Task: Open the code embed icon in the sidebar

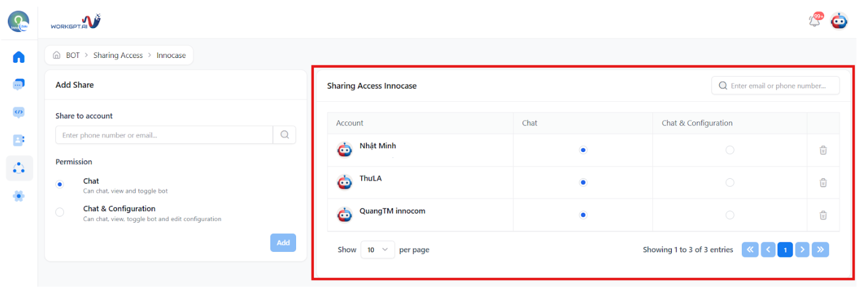Action: pos(19,112)
